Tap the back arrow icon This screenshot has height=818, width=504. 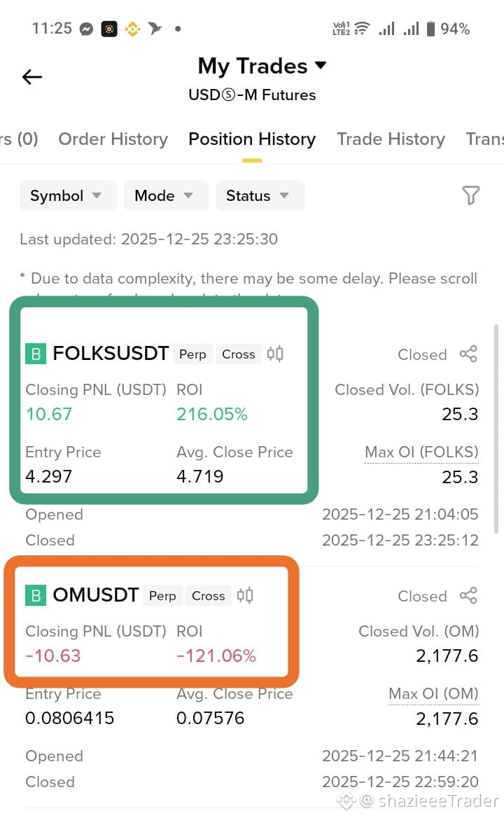coord(31,77)
